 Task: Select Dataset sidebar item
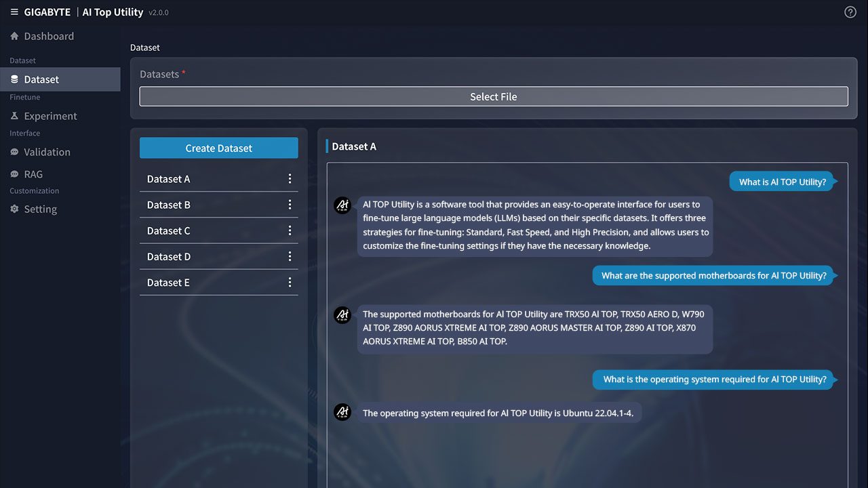coord(60,79)
